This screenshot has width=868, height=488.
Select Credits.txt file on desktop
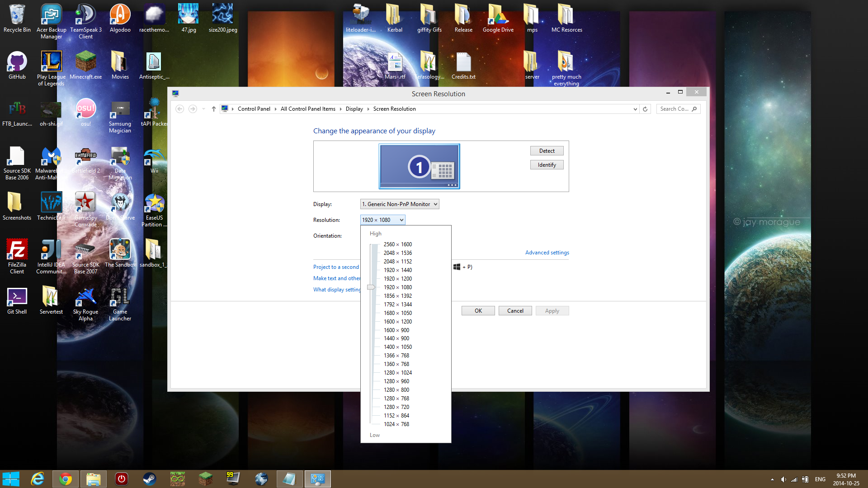tap(463, 66)
